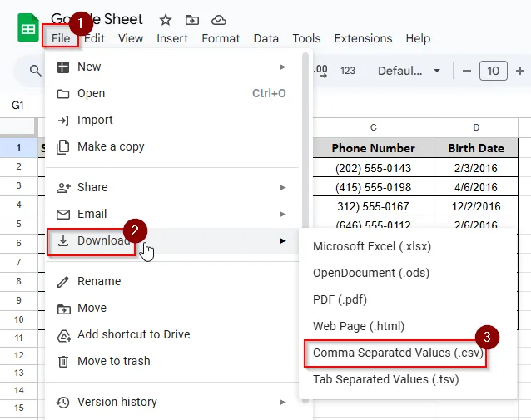Check the cloud save status icon
This screenshot has height=420, width=531.
tap(218, 20)
